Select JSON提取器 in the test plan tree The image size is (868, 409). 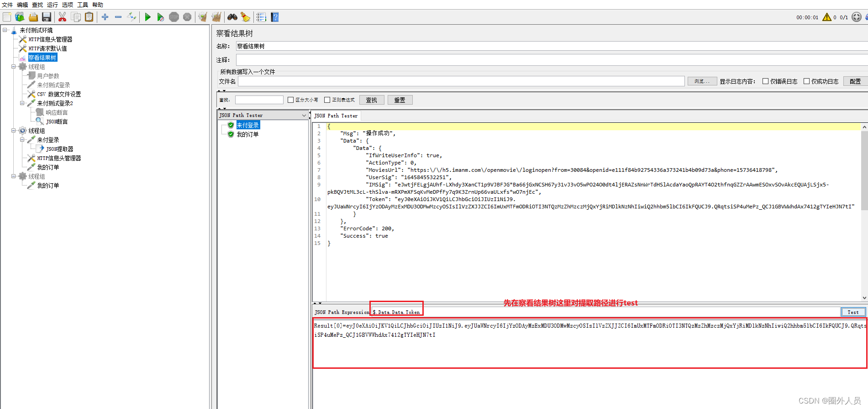coord(59,149)
